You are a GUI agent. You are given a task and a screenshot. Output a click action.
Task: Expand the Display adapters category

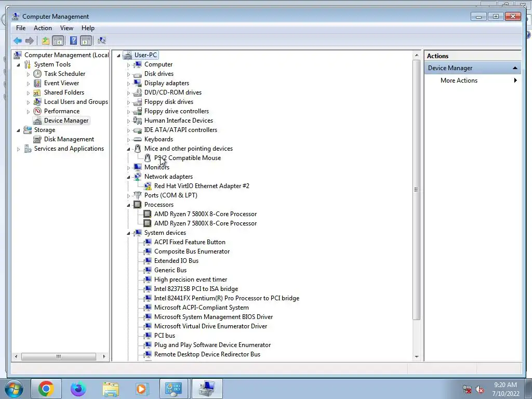coord(129,84)
